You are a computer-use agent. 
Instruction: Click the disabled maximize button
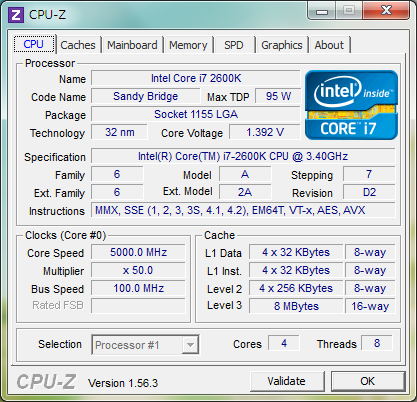pyautogui.click(x=349, y=11)
